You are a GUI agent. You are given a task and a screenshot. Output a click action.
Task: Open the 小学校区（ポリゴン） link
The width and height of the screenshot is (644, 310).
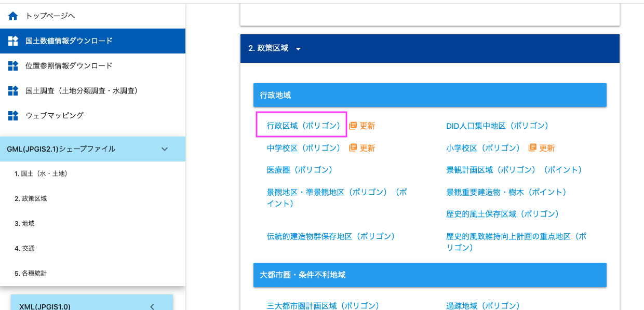coord(483,148)
